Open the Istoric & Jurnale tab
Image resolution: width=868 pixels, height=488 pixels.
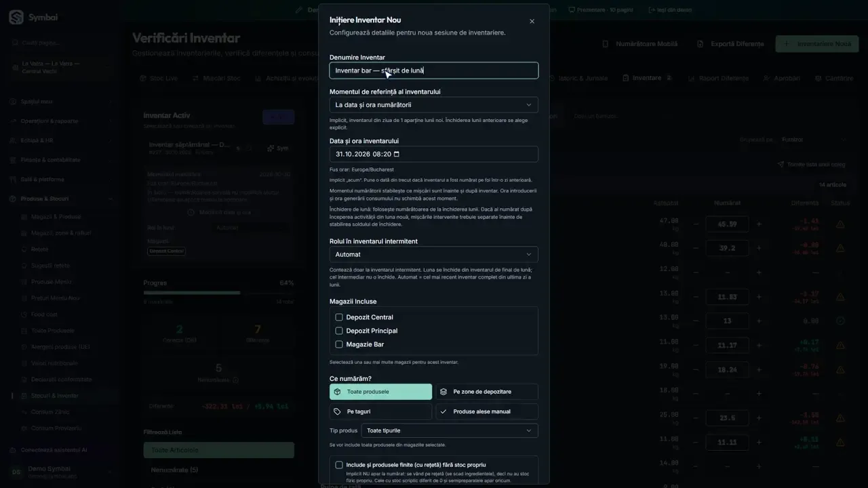(578, 78)
